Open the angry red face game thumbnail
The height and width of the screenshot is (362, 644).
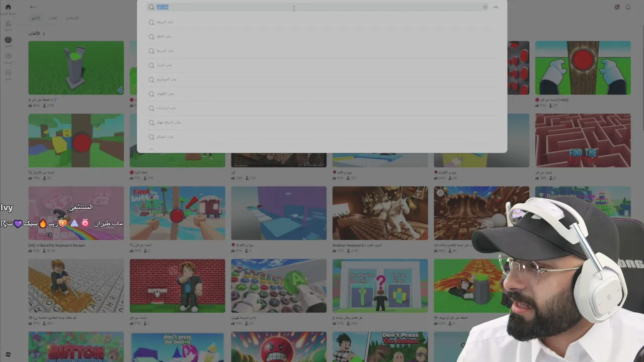click(x=279, y=347)
